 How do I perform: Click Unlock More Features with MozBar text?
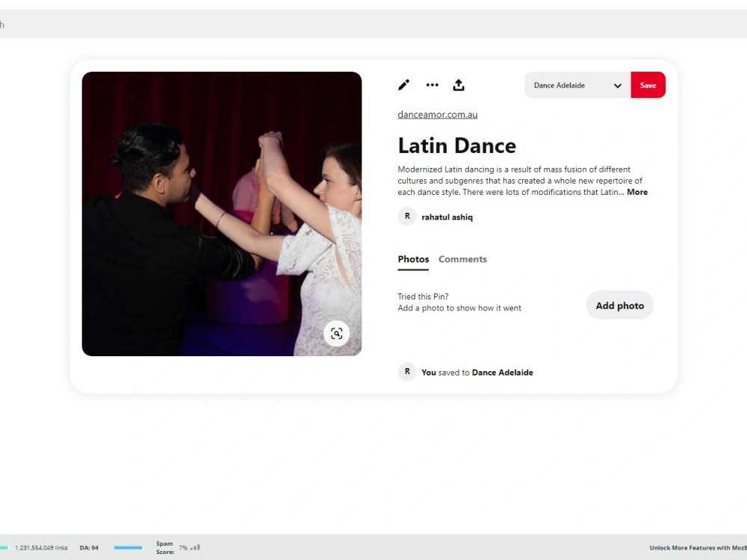[x=698, y=548]
